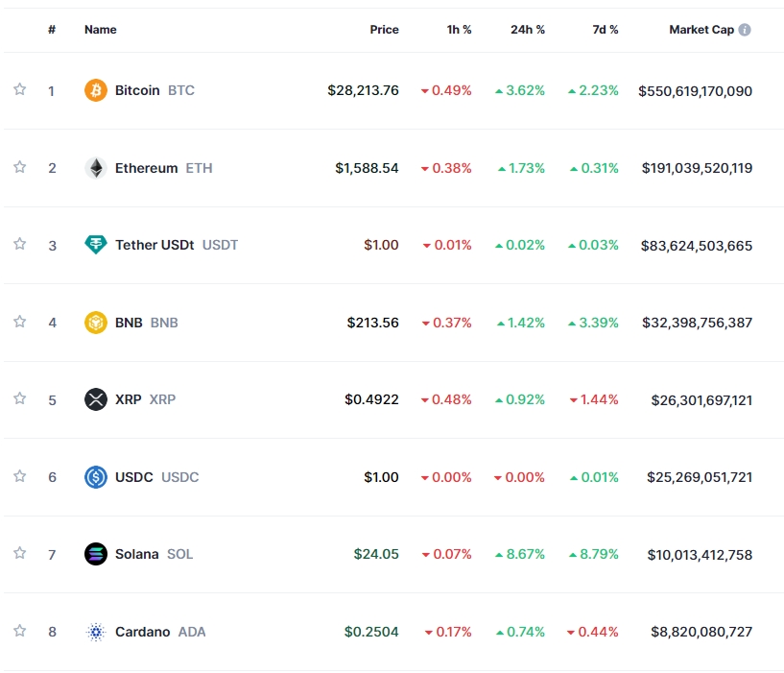Sort the table by Price column
The width and height of the screenshot is (784, 673).
tap(384, 30)
